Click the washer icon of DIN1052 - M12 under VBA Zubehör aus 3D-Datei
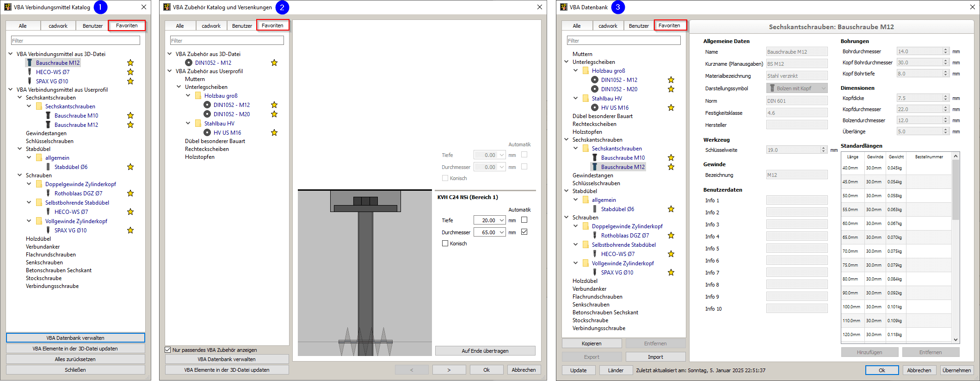The width and height of the screenshot is (980, 381). (189, 63)
